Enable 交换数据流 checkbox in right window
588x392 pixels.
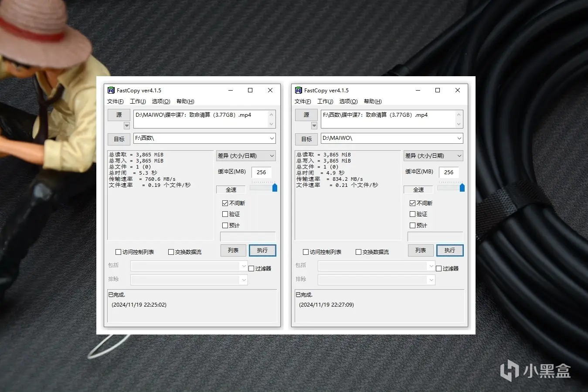(x=358, y=252)
